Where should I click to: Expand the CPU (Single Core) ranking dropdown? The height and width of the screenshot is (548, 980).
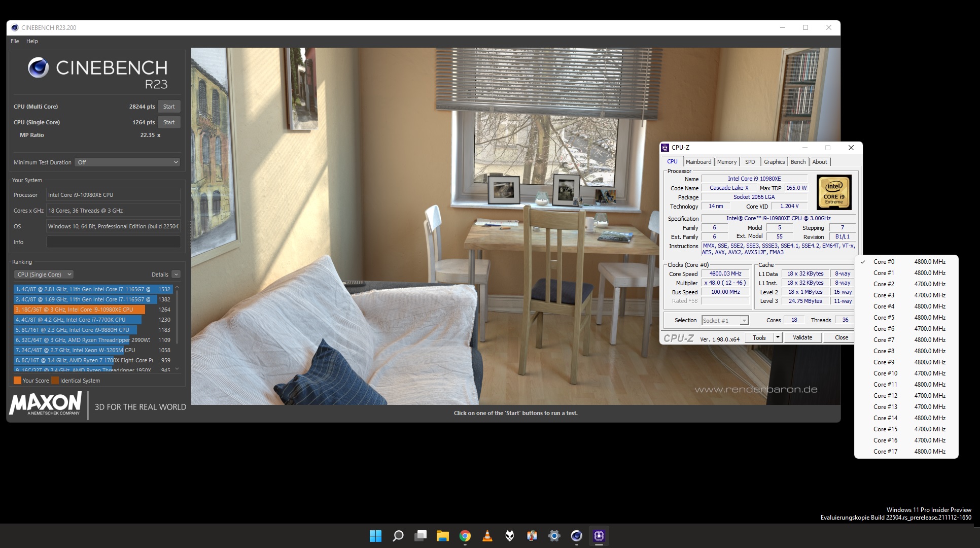click(x=44, y=275)
